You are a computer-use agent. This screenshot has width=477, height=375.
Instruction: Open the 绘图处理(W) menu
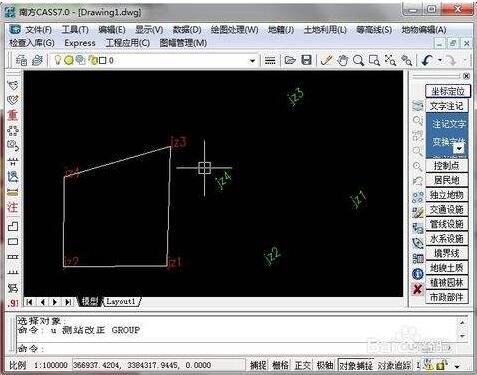234,30
